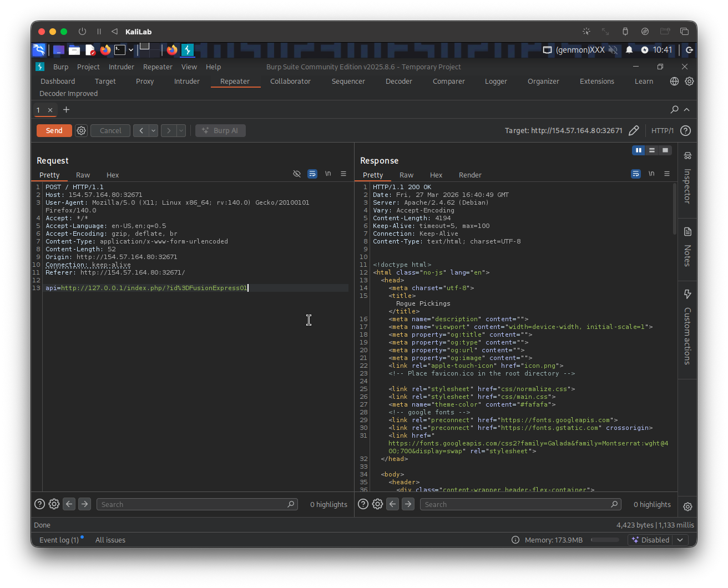Viewport: 728px width, 588px height.
Task: Click the pencil icon to edit target
Action: click(634, 131)
